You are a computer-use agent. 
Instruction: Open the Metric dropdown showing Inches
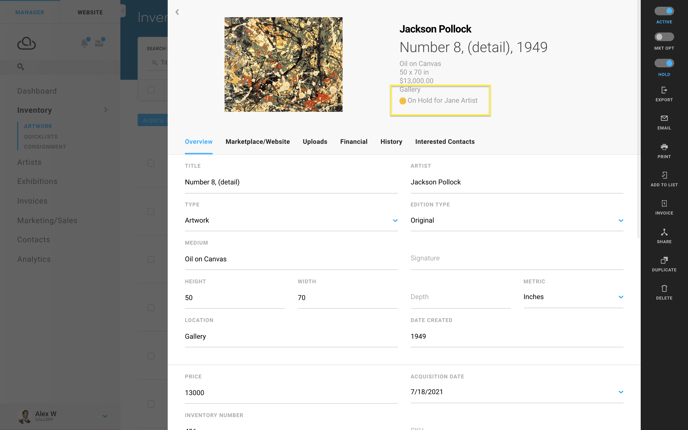tap(573, 297)
